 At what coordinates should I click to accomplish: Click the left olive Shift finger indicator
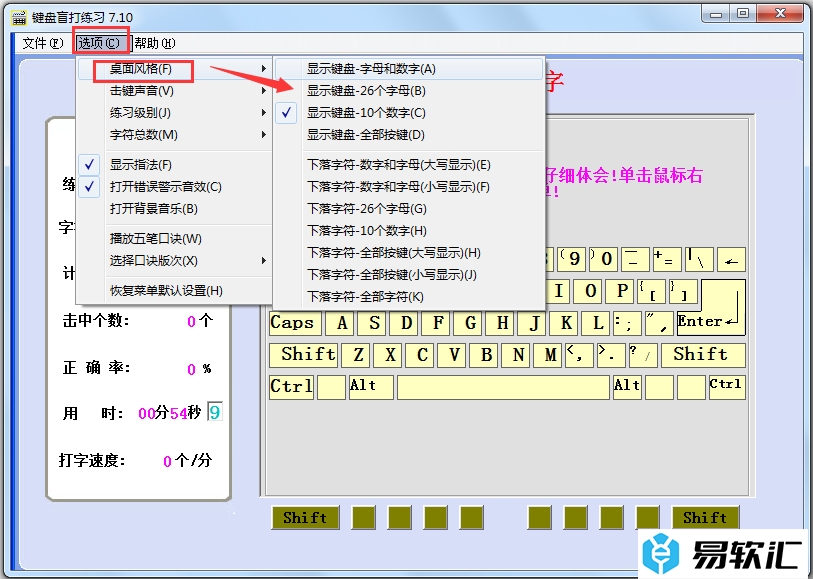tap(305, 517)
